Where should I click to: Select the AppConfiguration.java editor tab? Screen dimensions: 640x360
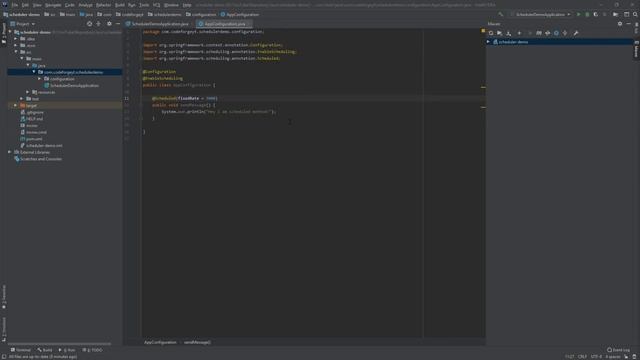(224, 24)
